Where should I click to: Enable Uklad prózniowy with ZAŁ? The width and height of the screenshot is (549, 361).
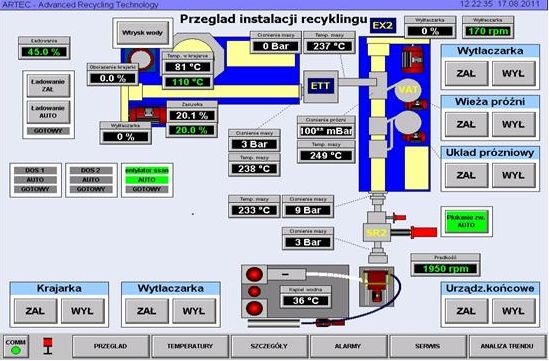466,175
